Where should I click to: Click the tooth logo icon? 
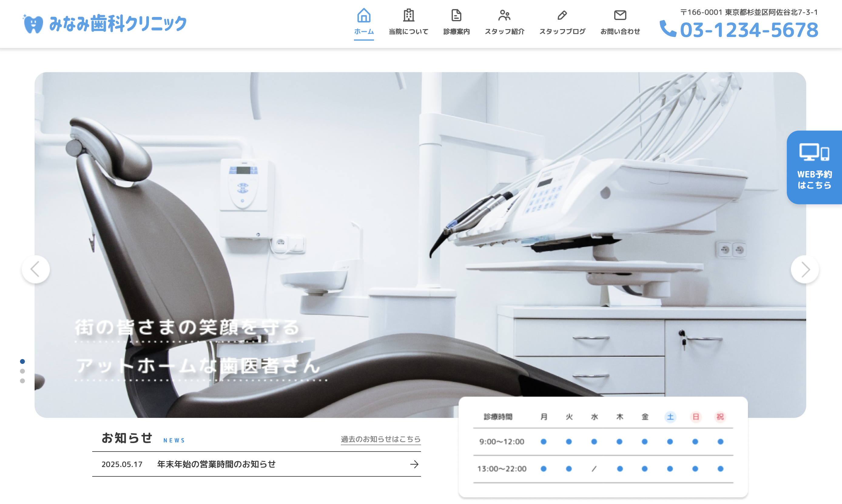[x=33, y=24]
